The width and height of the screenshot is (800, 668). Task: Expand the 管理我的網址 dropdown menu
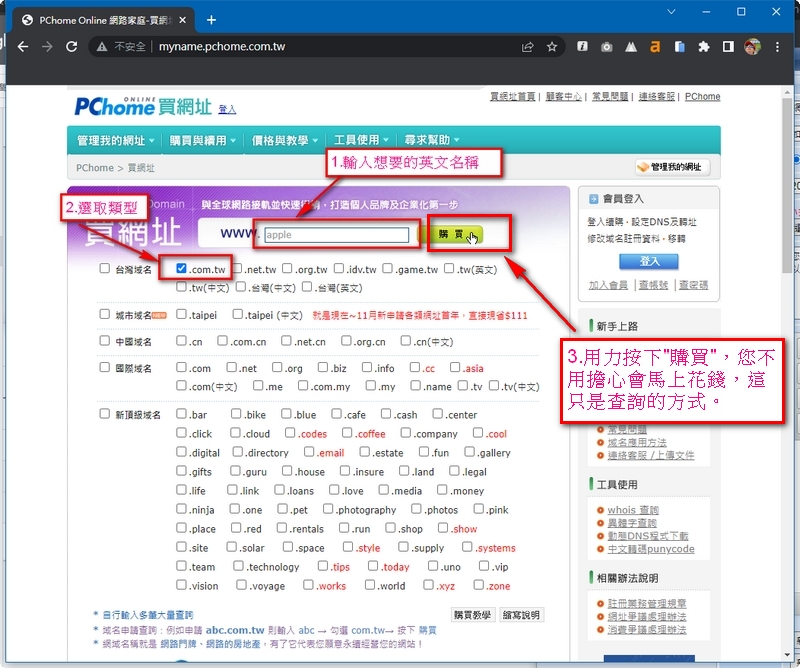click(x=116, y=140)
